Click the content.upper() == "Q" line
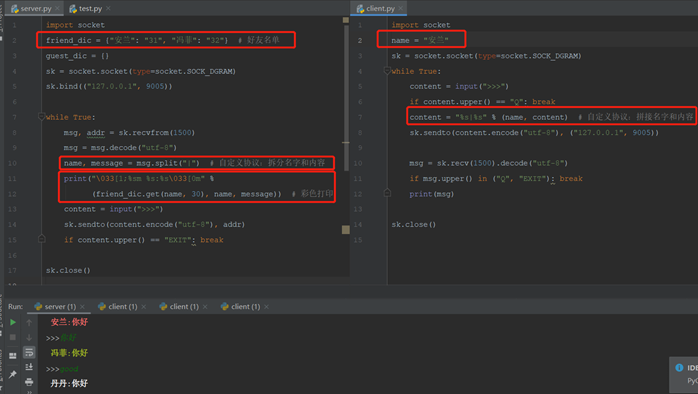 click(x=482, y=102)
